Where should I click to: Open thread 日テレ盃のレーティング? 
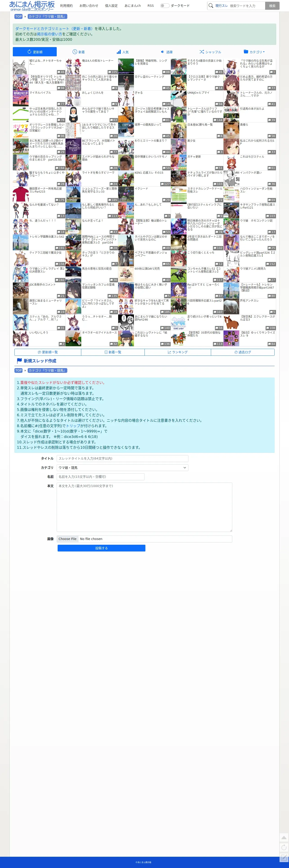tap(144, 82)
